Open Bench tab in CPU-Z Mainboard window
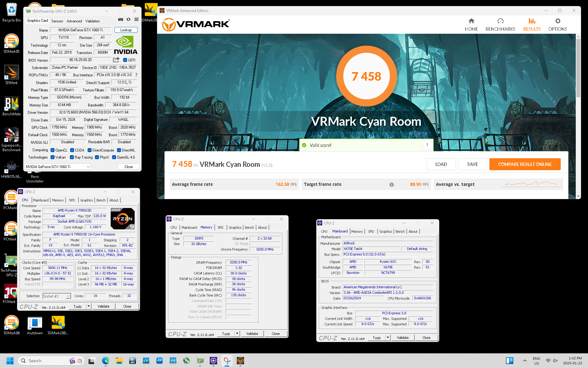 point(400,232)
